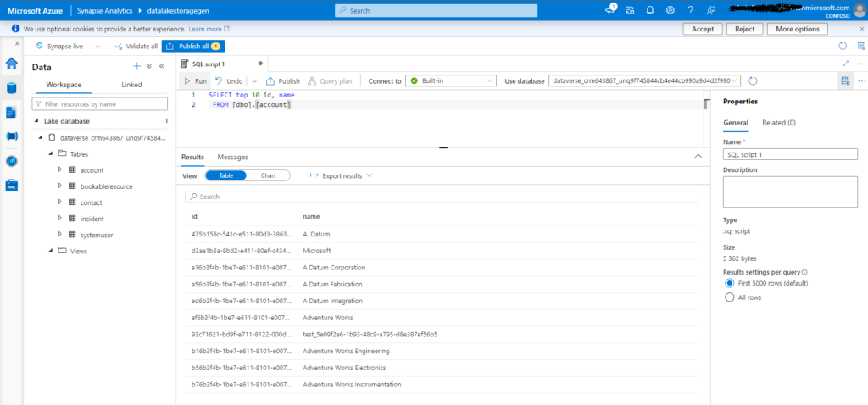
Task: Maximize the script editor with expand icon
Action: tap(846, 64)
